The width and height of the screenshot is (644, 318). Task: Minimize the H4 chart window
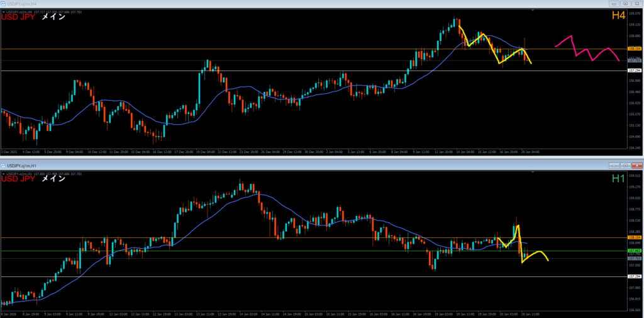[614, 4]
